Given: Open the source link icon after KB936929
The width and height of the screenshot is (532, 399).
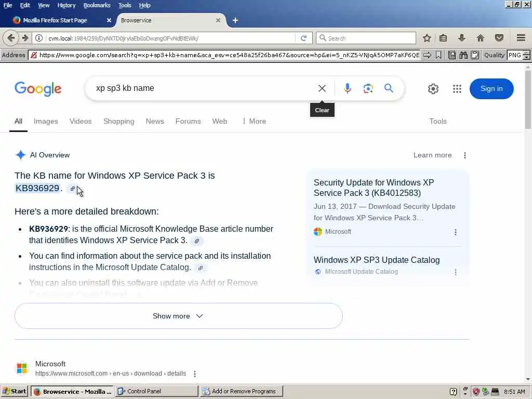Looking at the screenshot, I should (73, 189).
